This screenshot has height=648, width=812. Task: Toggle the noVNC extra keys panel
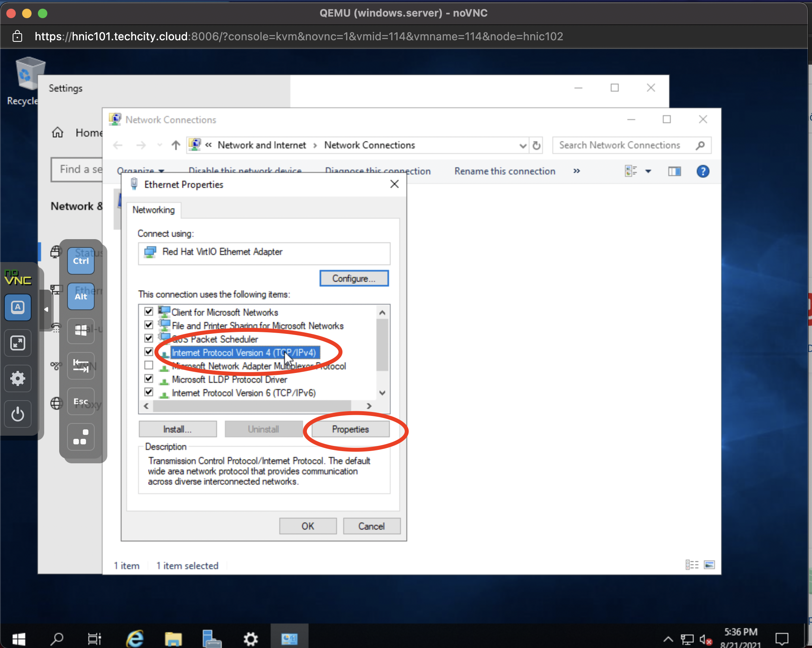pos(18,307)
